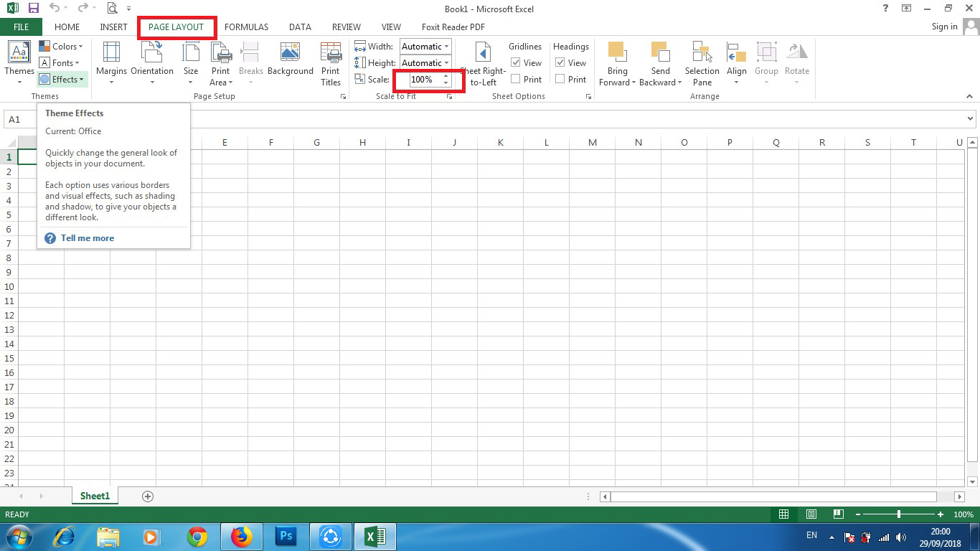
Task: Open the Sheet Options dialog launcher
Action: click(x=588, y=96)
